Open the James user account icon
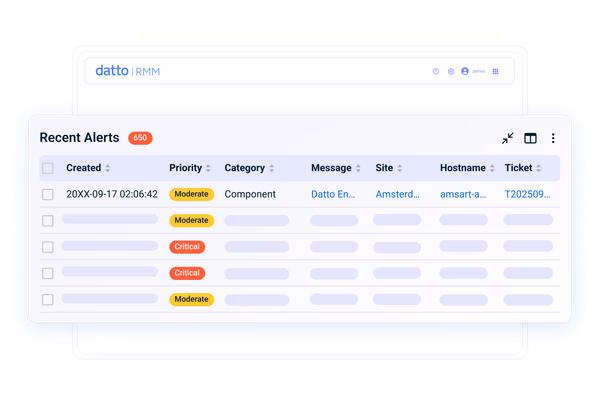Viewport: 600px width, 405px height. click(465, 71)
